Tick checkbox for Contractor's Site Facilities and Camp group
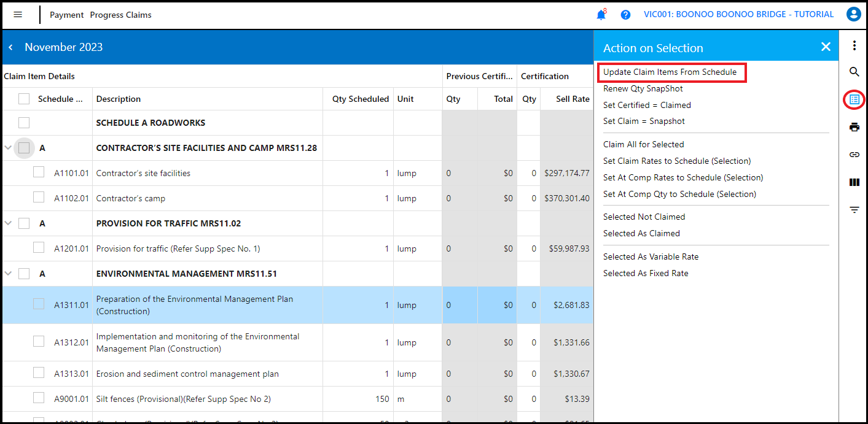This screenshot has height=424, width=868. coord(24,148)
